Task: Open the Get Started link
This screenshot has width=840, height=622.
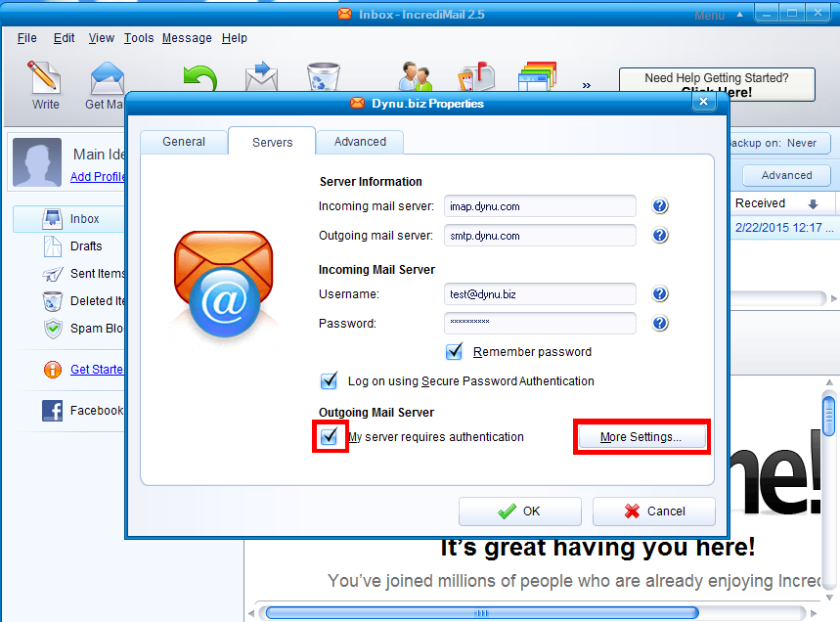Action: click(97, 370)
